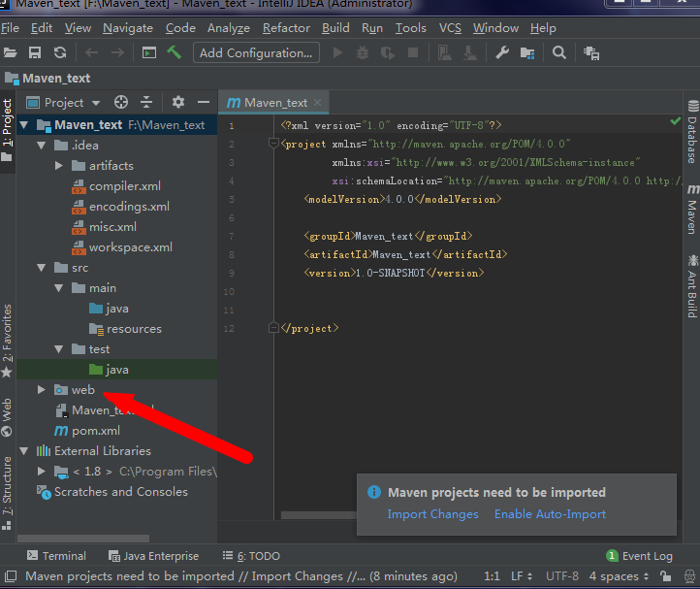
Task: Open Project panel gear options
Action: tap(178, 102)
